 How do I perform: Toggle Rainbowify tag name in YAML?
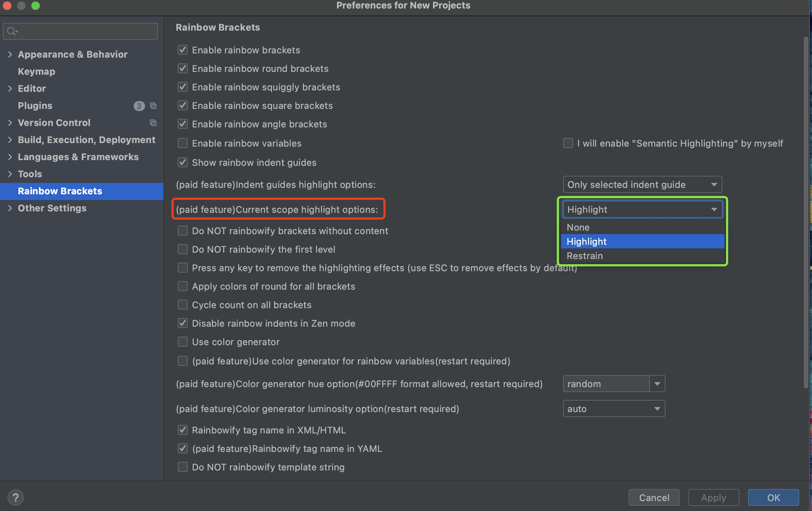pos(183,449)
